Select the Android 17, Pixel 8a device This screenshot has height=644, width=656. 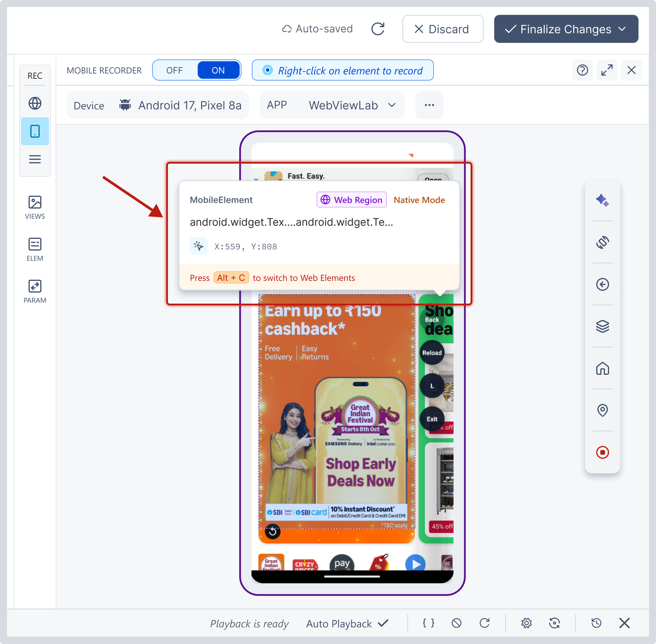[x=157, y=105]
